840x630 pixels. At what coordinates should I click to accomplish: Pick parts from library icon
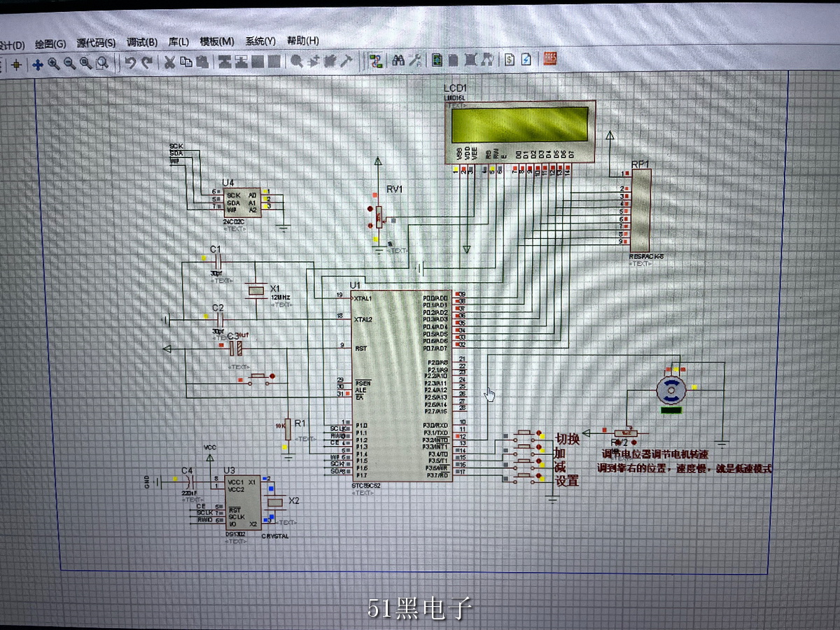pos(297,61)
